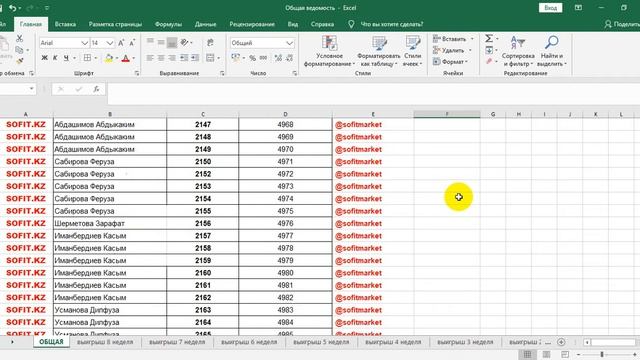Toggle Underline (Ч) formatting
This screenshot has width=640, height=360.
click(x=66, y=58)
